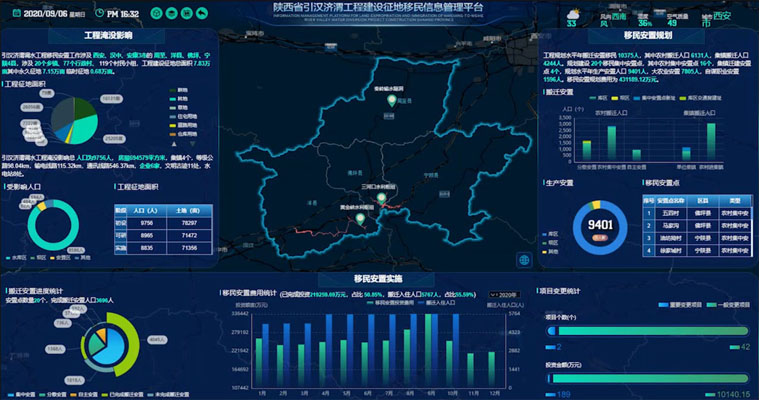Select the 三河口水利枢纽 map pin marker
760x400 pixels.
381,198
